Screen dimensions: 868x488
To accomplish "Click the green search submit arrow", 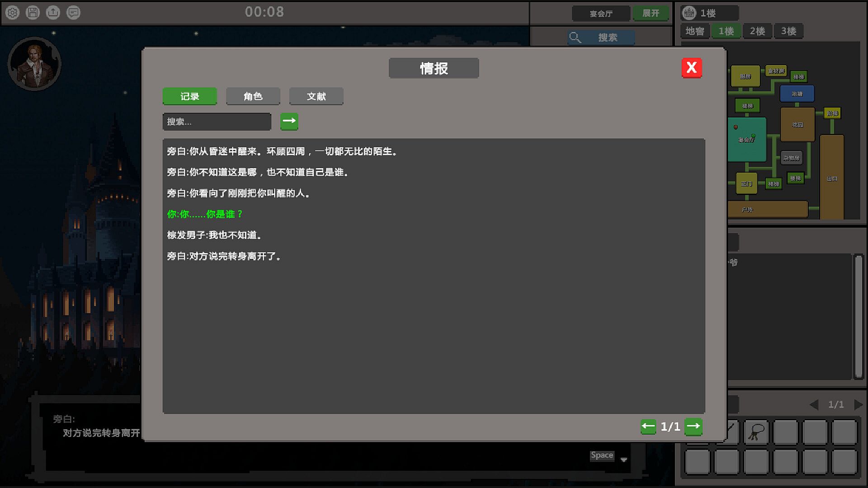I will (289, 121).
